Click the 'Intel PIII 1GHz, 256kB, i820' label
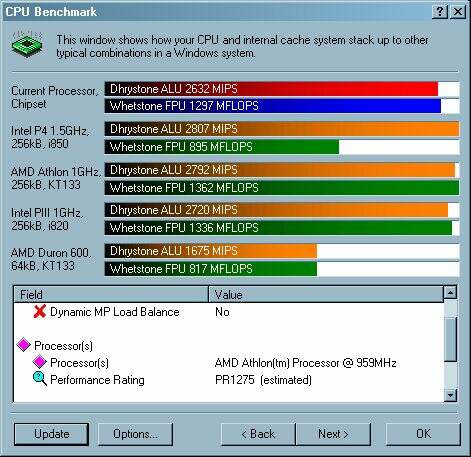471x457 pixels. pos(47,219)
